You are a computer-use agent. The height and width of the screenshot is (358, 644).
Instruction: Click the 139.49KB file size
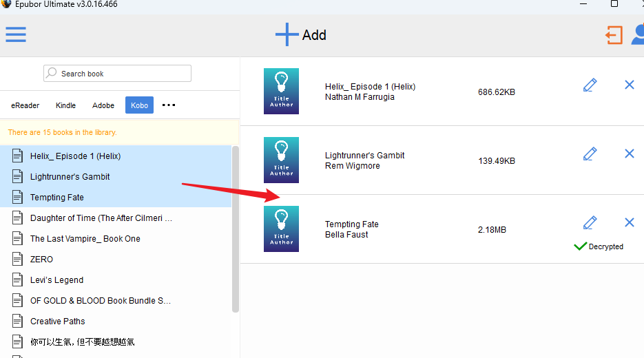tap(497, 161)
